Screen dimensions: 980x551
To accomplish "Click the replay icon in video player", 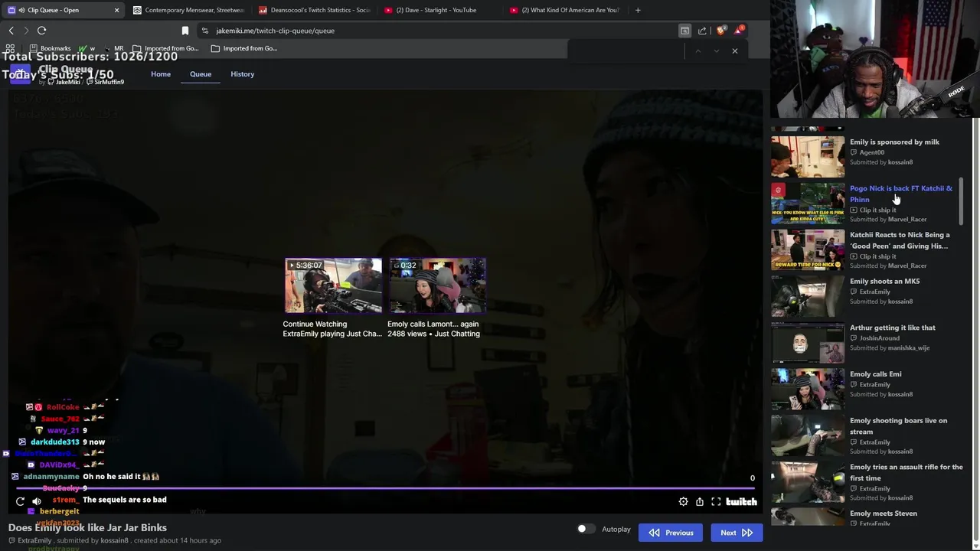I will (20, 501).
